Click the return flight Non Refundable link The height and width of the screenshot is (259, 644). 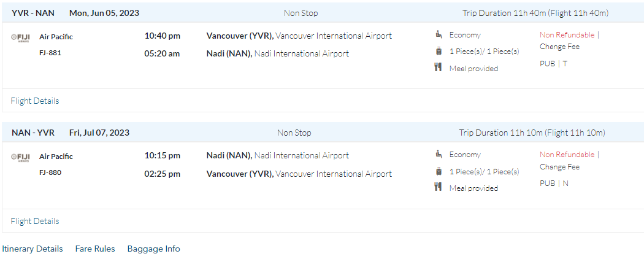(x=567, y=155)
